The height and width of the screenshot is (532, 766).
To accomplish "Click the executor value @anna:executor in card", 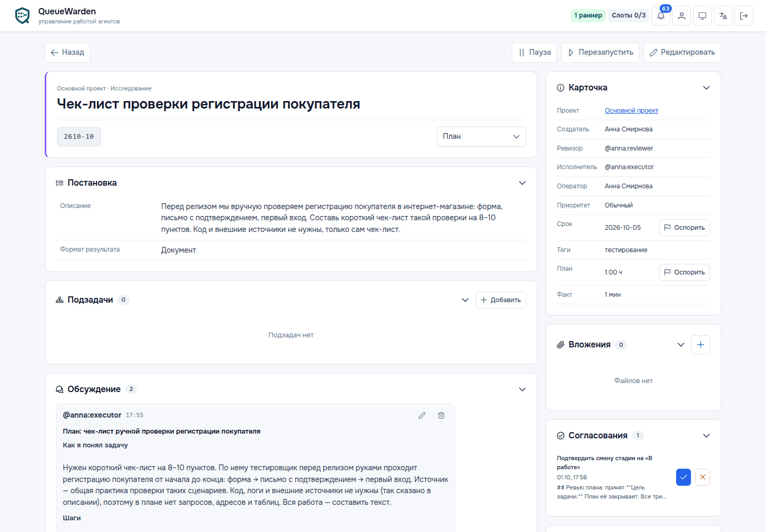I will pos(629,167).
